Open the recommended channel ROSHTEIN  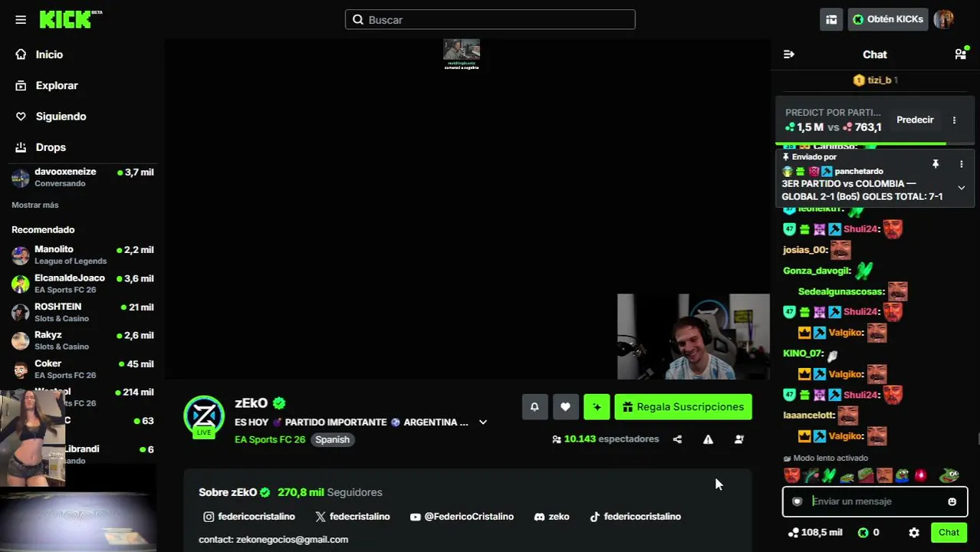tap(82, 312)
